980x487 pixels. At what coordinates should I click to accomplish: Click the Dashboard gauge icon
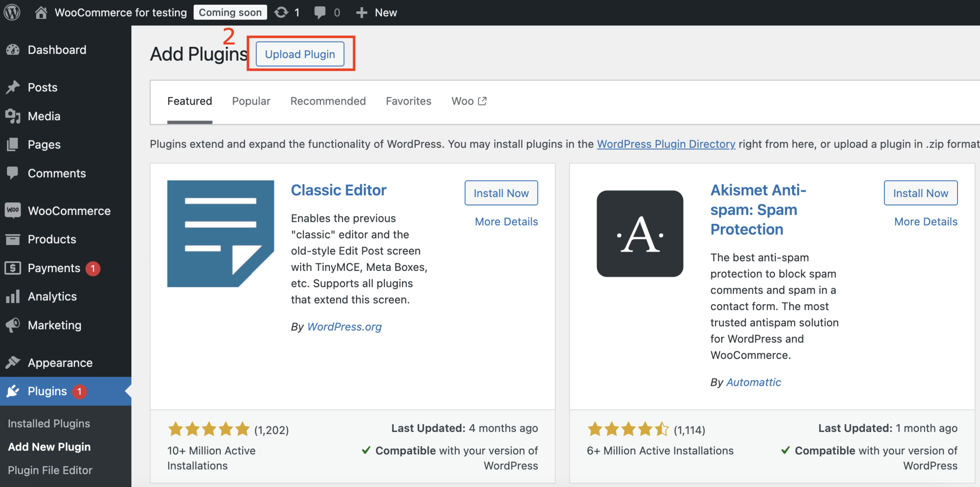click(13, 50)
